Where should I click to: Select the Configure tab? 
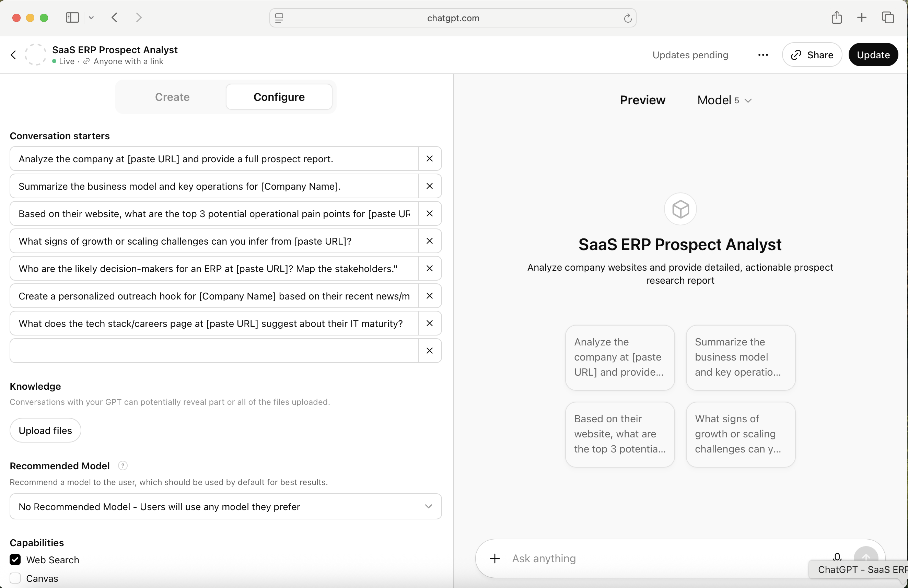[279, 97]
